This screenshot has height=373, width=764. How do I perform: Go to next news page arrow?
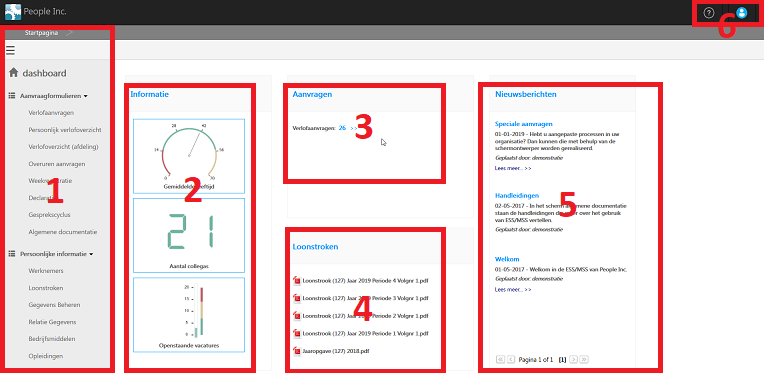coord(574,359)
